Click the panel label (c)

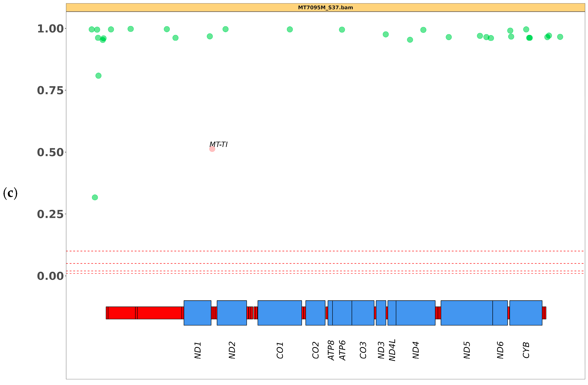[10, 193]
